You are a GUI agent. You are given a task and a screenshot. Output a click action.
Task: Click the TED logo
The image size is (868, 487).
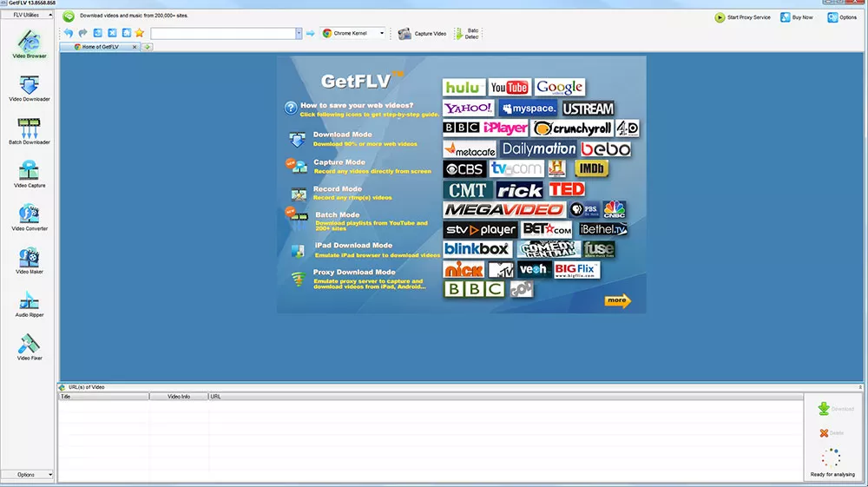coord(567,189)
